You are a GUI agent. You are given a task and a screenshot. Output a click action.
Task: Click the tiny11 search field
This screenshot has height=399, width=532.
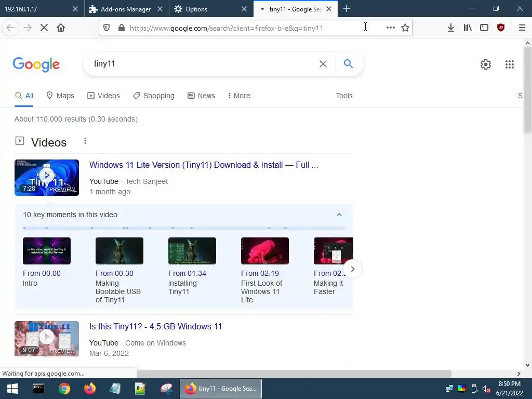pyautogui.click(x=204, y=64)
